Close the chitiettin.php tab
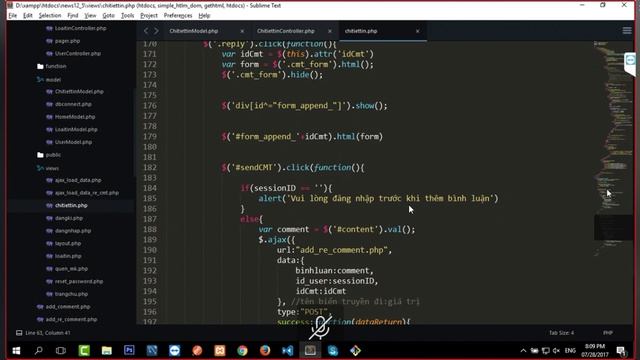The image size is (640, 360). point(417,31)
